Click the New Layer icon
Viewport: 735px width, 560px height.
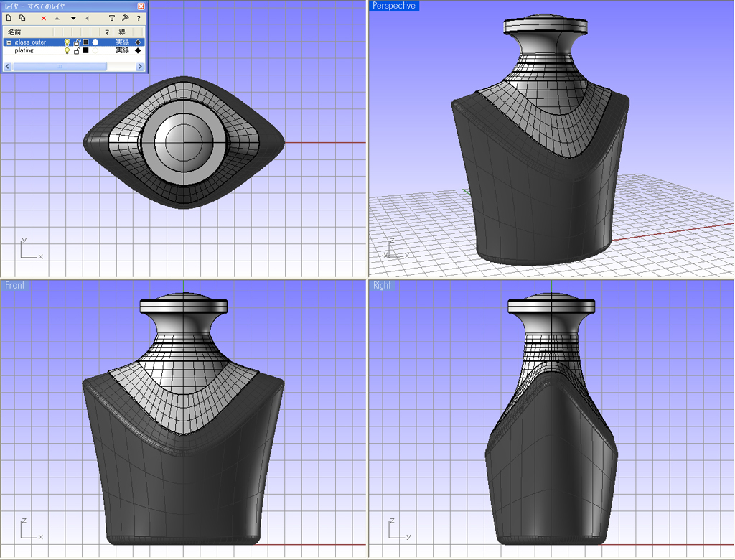[9, 18]
